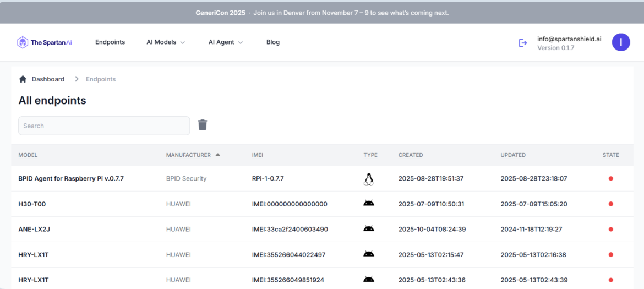Click the GeneriCon 2025 announcement banner
The image size is (644, 289).
(322, 13)
